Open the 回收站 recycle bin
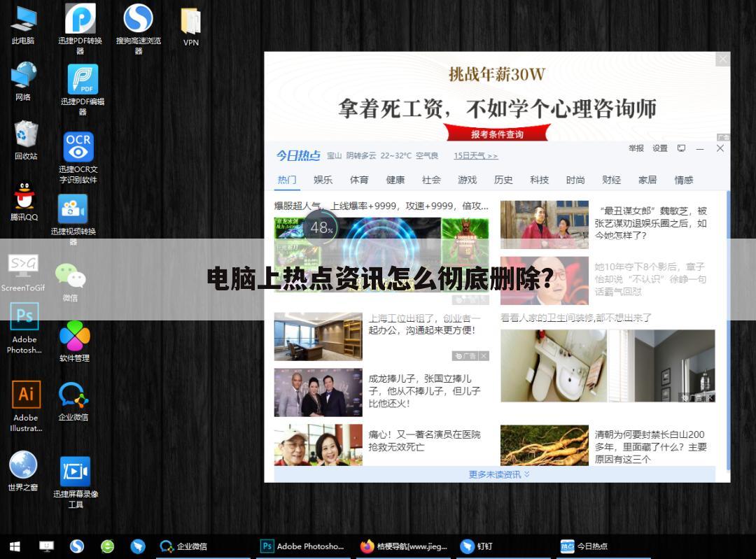 [x=26, y=140]
